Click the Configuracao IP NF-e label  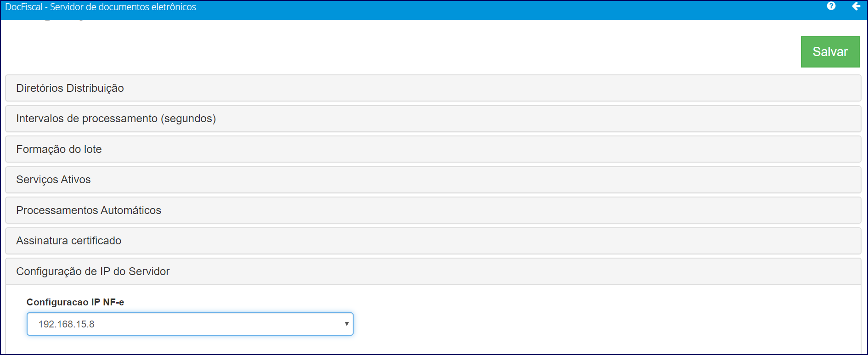tap(75, 302)
